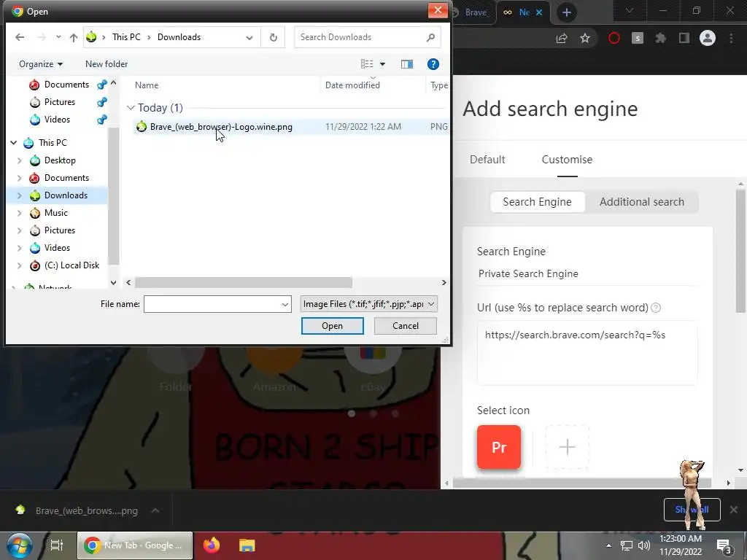This screenshot has height=560, width=747.
Task: Toggle the preview pane icon
Action: tap(407, 64)
